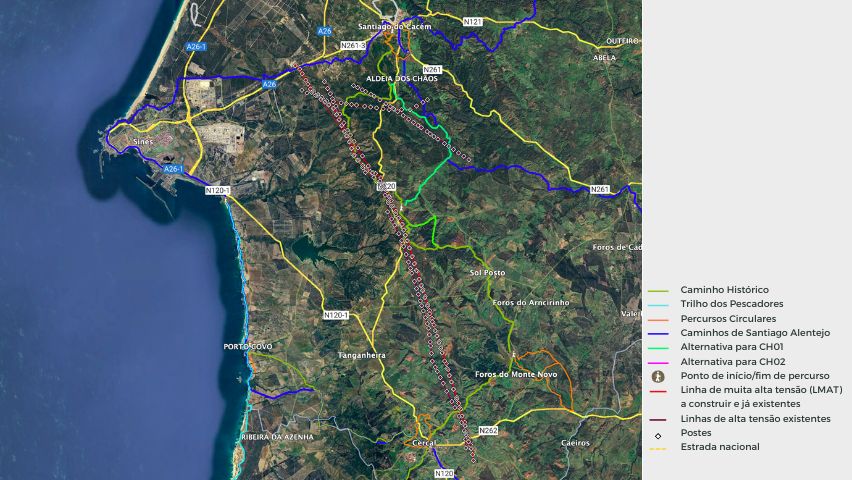Click 'Linhas de alta tensão existentes' text
Image resolution: width=852 pixels, height=480 pixels.
click(x=755, y=419)
